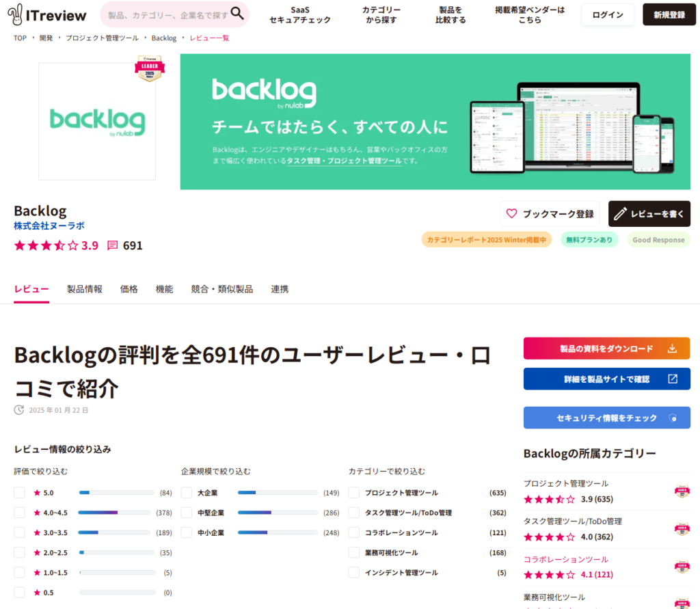Open 製品を比較する menu item
This screenshot has width=700, height=609.
(x=450, y=15)
